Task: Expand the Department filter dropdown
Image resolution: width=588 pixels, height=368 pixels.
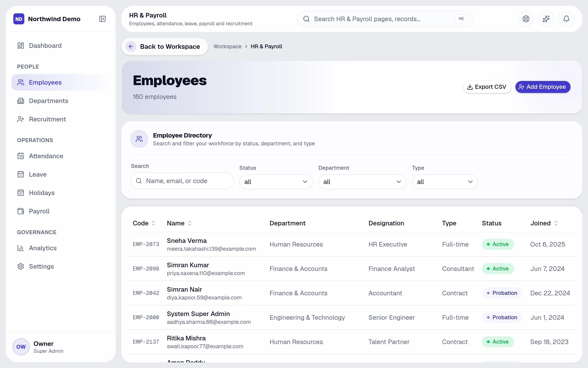Action: [362, 181]
